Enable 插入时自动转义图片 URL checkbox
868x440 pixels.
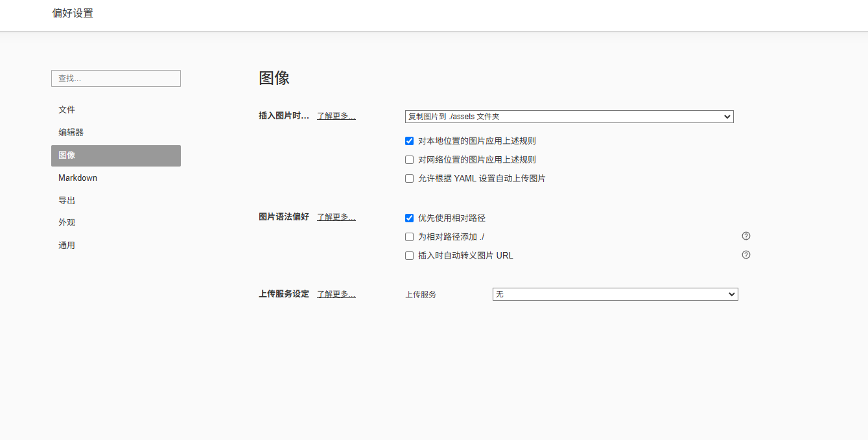point(409,255)
